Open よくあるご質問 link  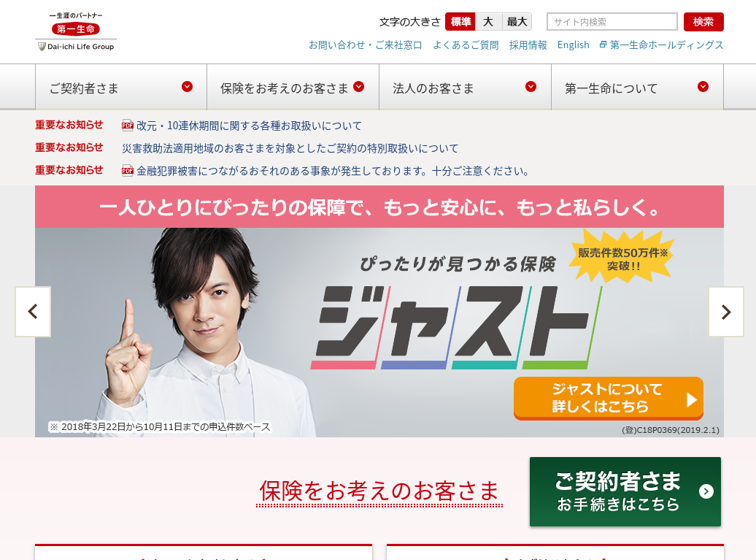(466, 45)
